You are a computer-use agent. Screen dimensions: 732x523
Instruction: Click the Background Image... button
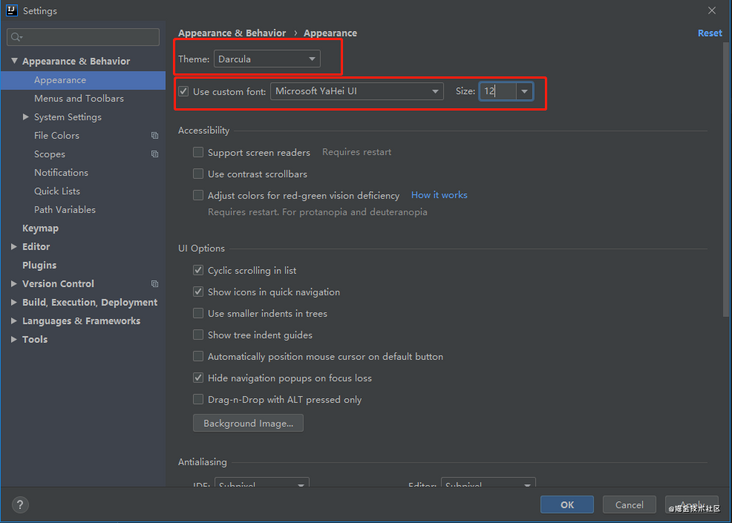[x=248, y=423]
